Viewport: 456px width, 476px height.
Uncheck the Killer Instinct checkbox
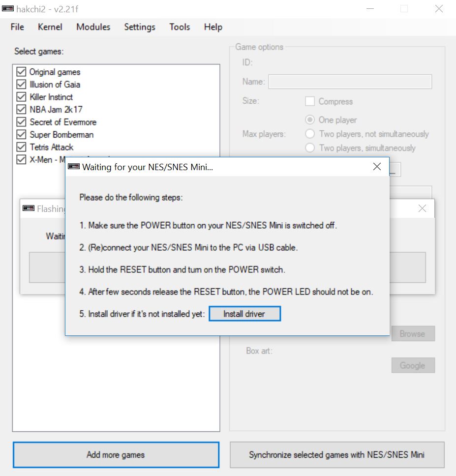click(21, 97)
